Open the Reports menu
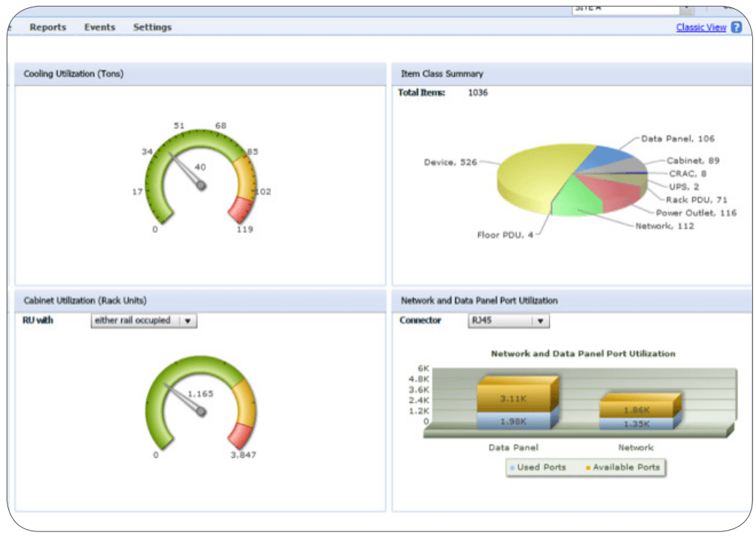The width and height of the screenshot is (756, 538). pyautogui.click(x=48, y=27)
